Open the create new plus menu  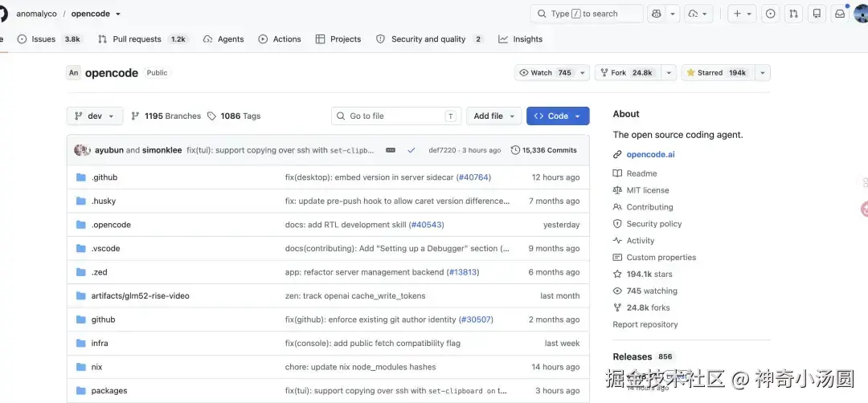point(742,14)
